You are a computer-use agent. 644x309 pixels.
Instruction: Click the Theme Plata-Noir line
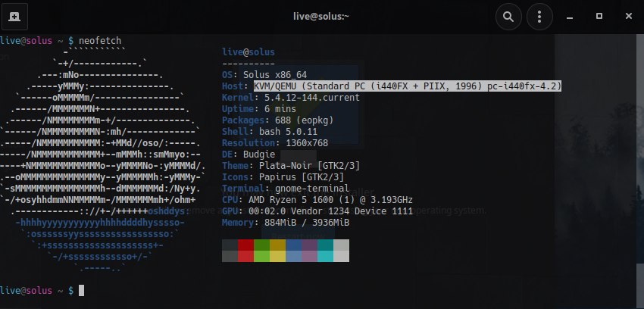pyautogui.click(x=291, y=166)
